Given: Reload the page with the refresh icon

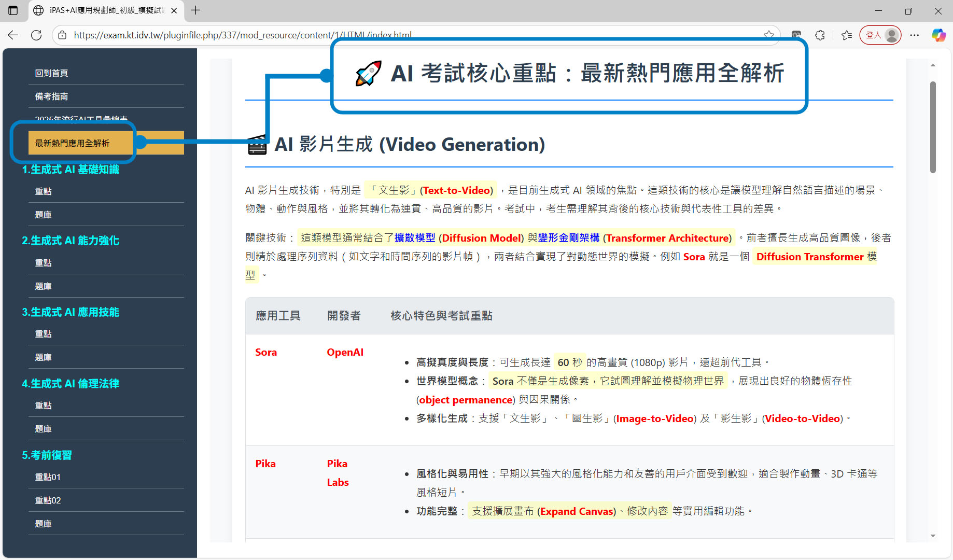Looking at the screenshot, I should click(x=36, y=35).
